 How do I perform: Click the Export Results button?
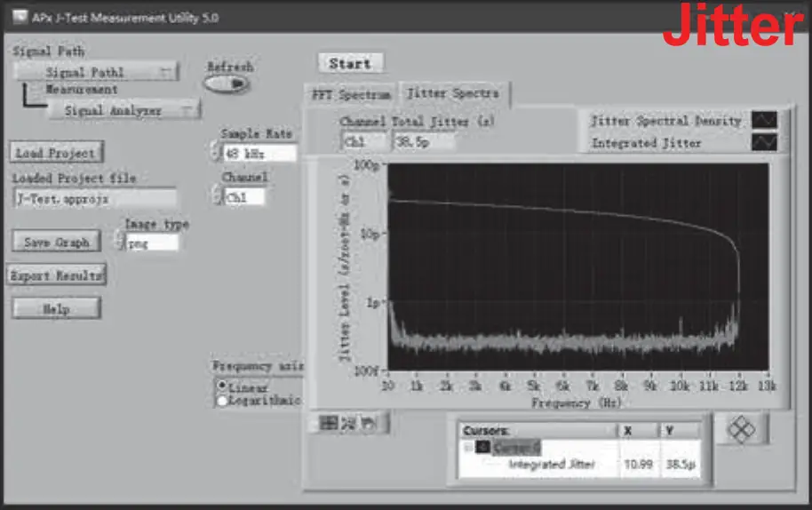(x=57, y=275)
